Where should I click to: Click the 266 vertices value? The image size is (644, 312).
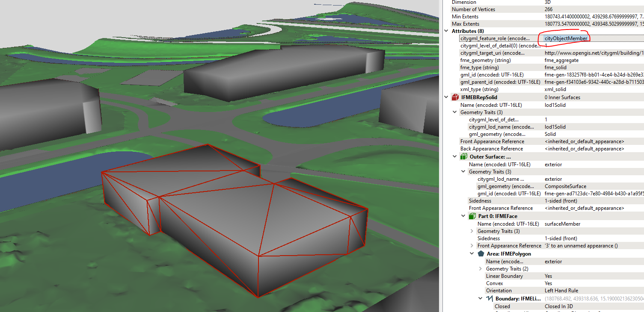click(549, 9)
